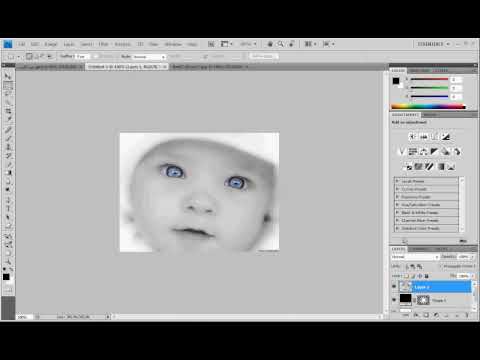Select the Zoom tool in toolbox
This screenshot has width=480, height=360.
8,262
